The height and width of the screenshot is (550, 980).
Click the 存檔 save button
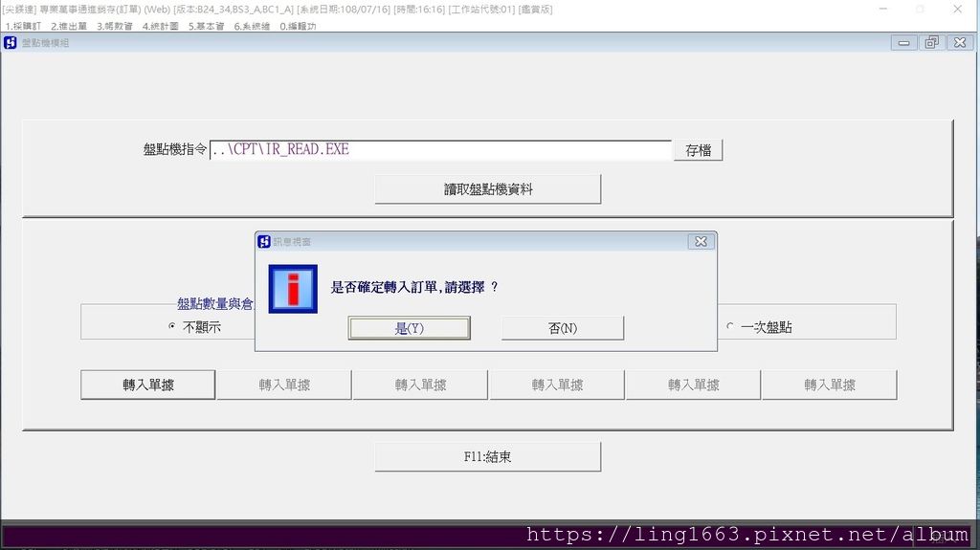[x=698, y=150]
